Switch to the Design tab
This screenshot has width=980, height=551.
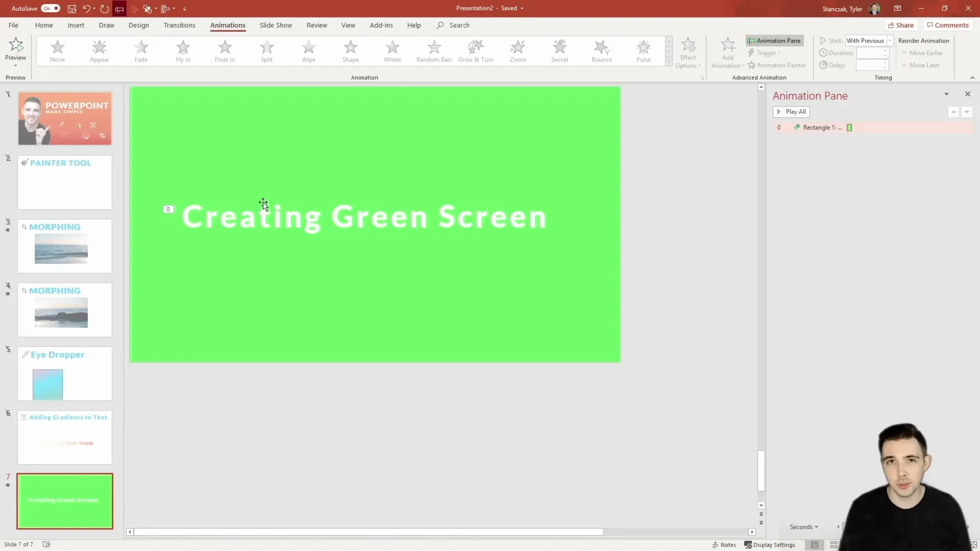(139, 25)
